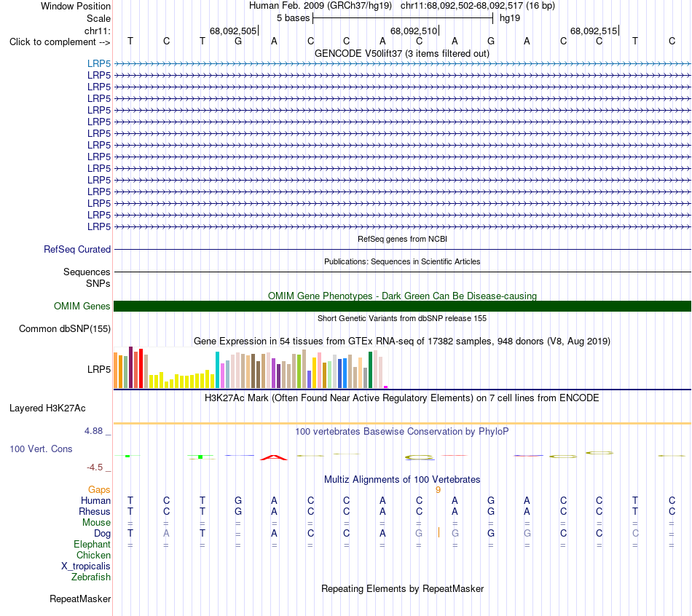The height and width of the screenshot is (616, 692).
Task: Open the OMIM Gene Phenotypes track title
Action: click(402, 296)
